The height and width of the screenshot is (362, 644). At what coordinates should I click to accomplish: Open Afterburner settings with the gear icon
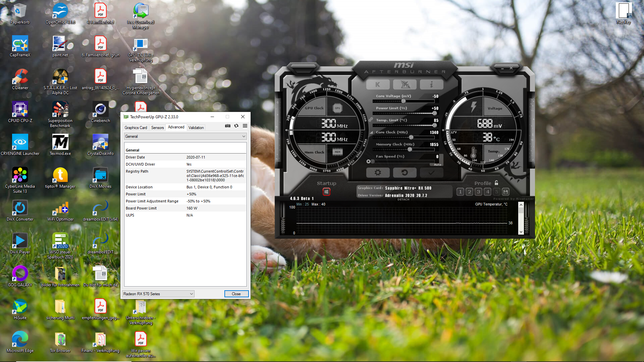378,172
